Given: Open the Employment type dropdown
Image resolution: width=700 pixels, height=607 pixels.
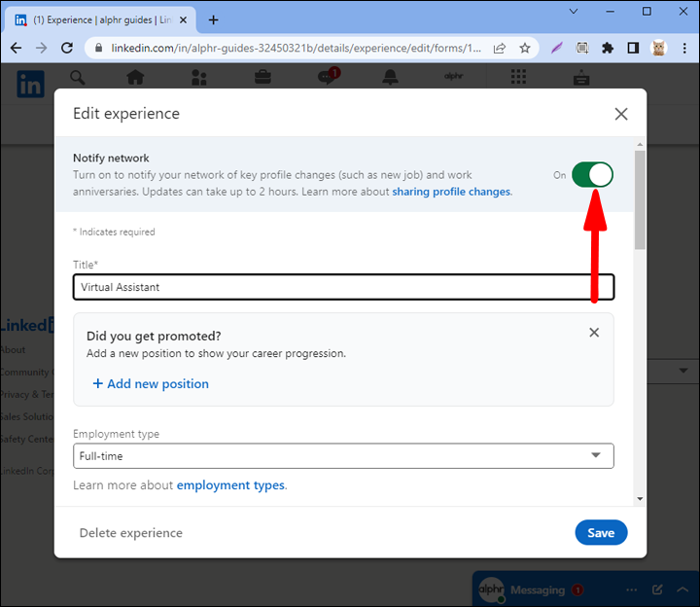Looking at the screenshot, I should 343,456.
